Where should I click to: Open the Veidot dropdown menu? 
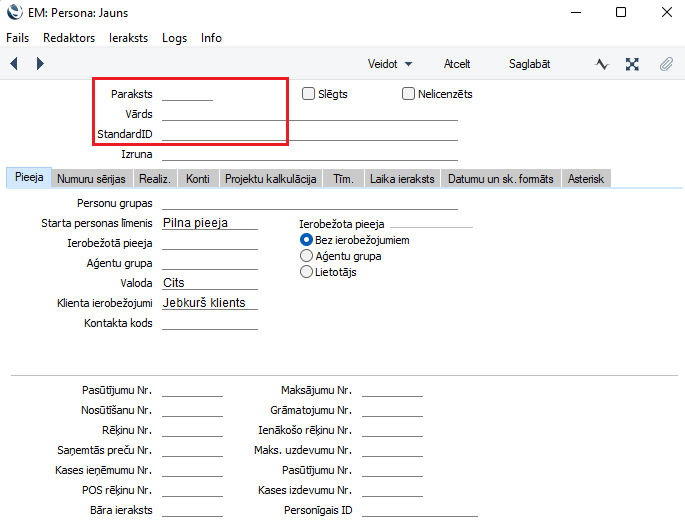[389, 63]
